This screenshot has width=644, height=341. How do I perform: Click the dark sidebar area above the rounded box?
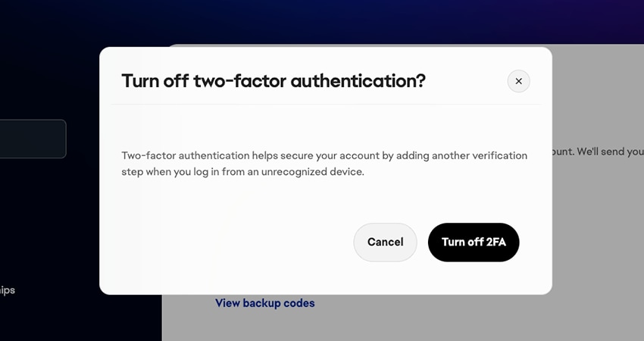(x=45, y=68)
